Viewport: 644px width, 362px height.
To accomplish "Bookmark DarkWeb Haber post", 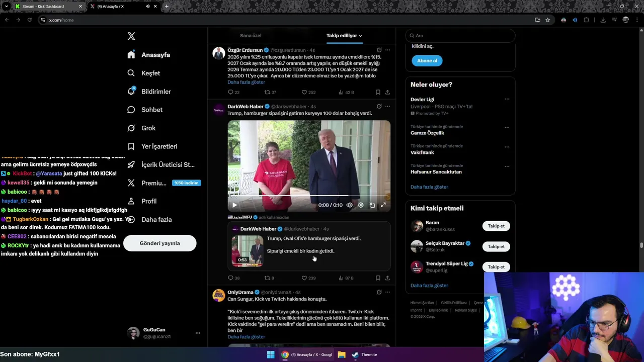I will tap(378, 278).
